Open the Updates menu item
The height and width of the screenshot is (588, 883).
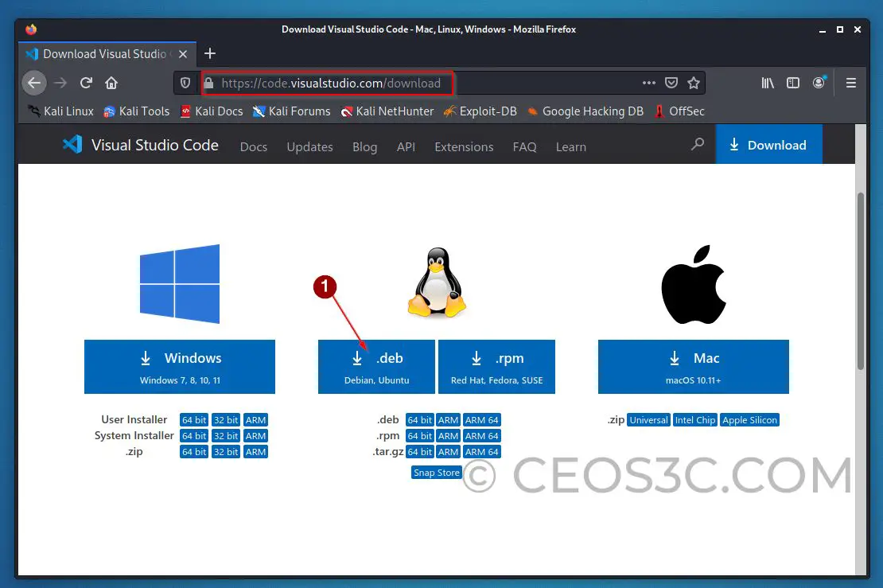[x=309, y=147]
